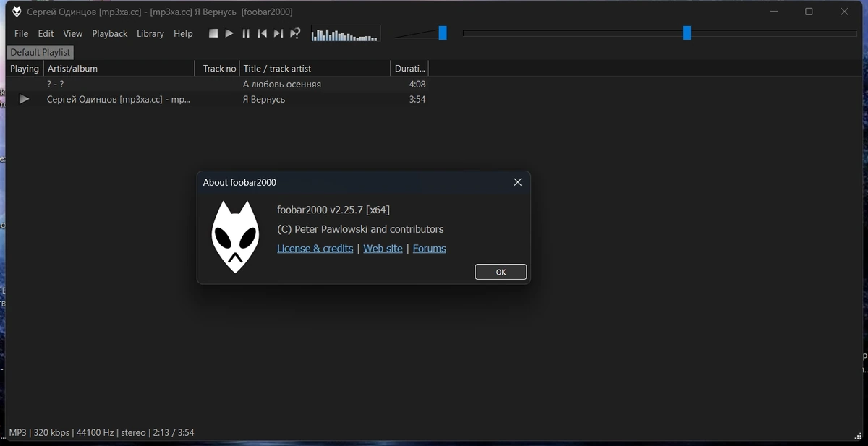Click the Play toolbar button
This screenshot has width=868, height=446.
pos(229,33)
